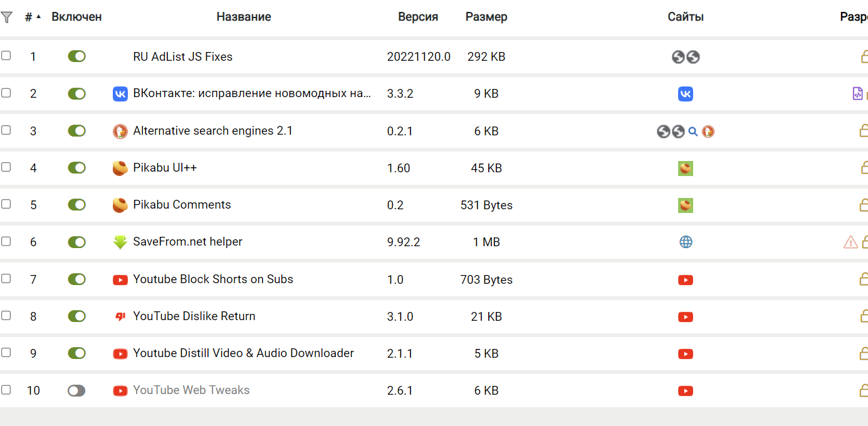
Task: Click the DuckDuckGo icon beside Alternative search engines
Action: (120, 131)
